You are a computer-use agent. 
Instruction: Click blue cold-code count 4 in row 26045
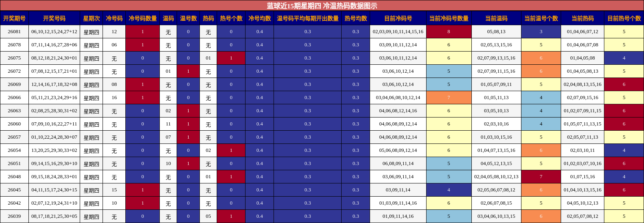click(449, 190)
